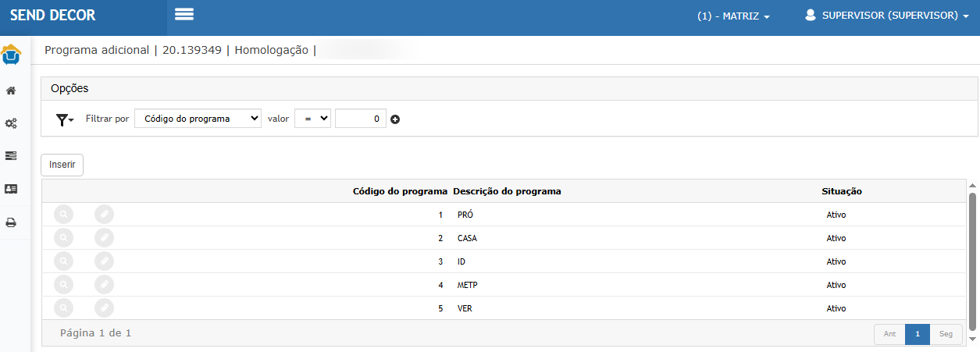
Task: Open the equals operator dropdown
Action: pyautogui.click(x=313, y=119)
